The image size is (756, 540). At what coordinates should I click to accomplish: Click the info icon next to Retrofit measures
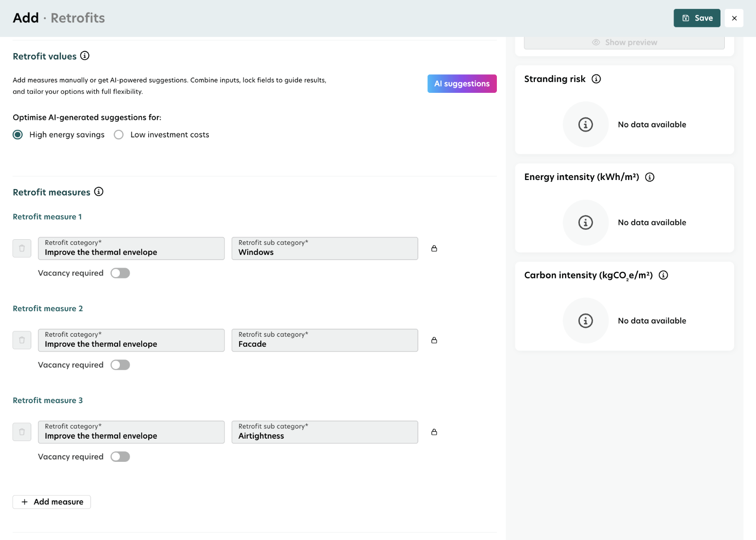99,192
